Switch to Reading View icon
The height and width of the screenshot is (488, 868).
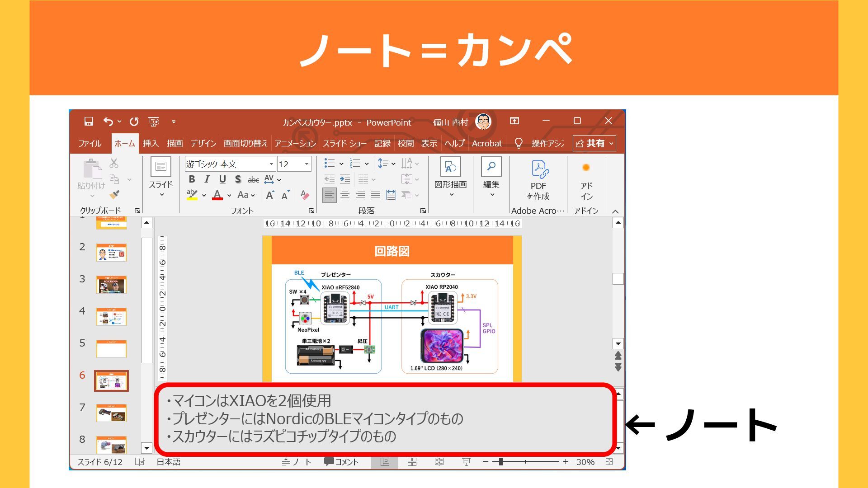coord(439,462)
